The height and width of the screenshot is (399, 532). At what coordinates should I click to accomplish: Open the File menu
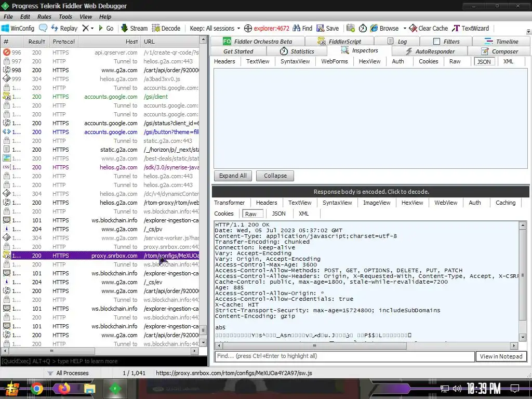[x=8, y=17]
